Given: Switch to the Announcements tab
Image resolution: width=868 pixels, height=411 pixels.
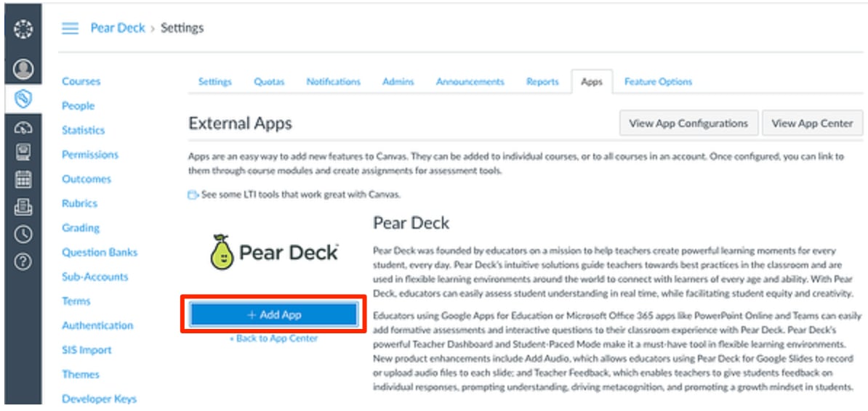Looking at the screenshot, I should click(470, 81).
